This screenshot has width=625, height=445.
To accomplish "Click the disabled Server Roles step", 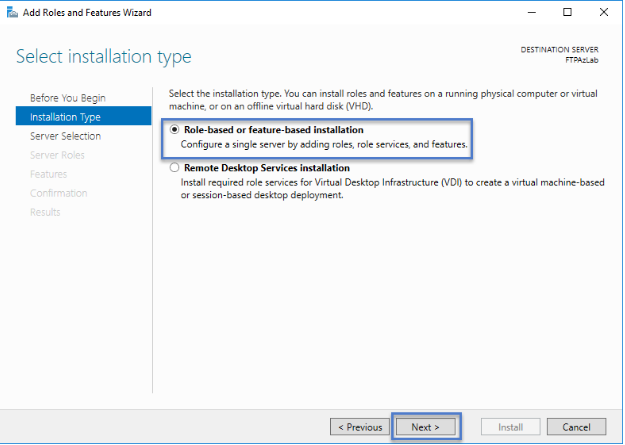I will 57,155.
